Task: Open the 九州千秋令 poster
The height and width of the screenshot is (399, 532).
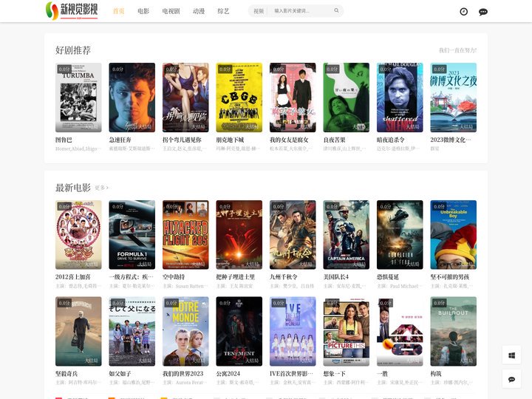Action: [x=293, y=235]
